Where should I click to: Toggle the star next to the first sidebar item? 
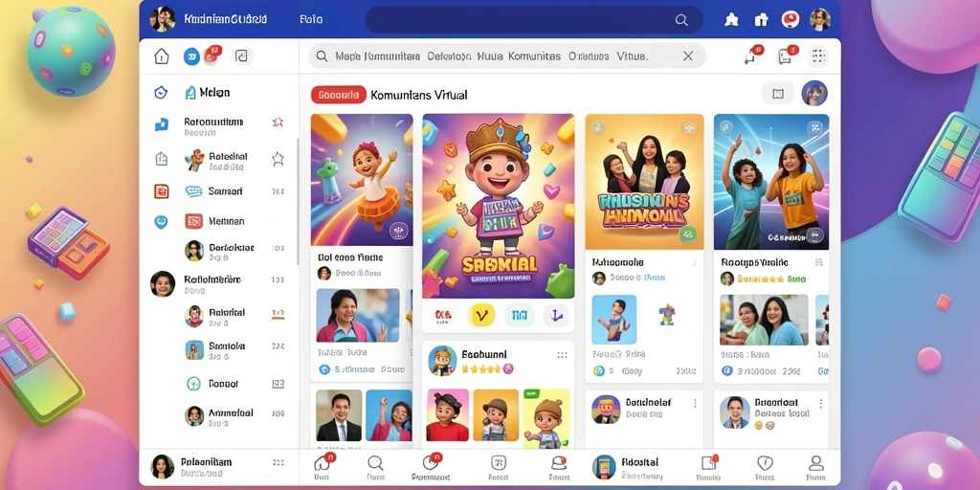coord(278,122)
